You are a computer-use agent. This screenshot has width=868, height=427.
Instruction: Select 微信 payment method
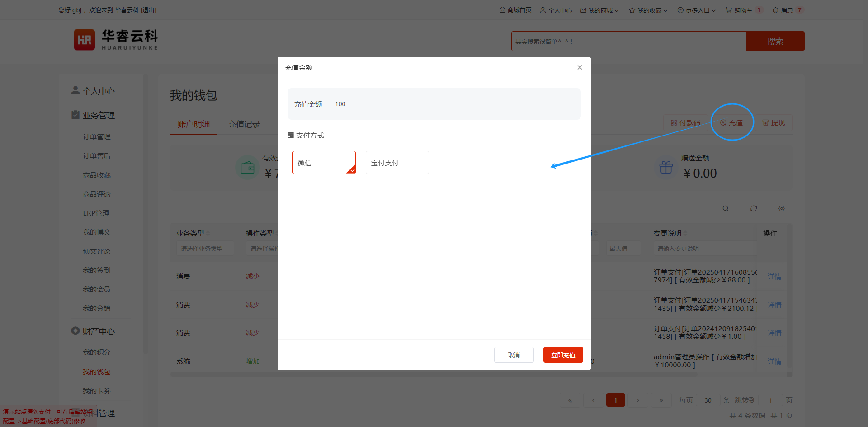[324, 163]
